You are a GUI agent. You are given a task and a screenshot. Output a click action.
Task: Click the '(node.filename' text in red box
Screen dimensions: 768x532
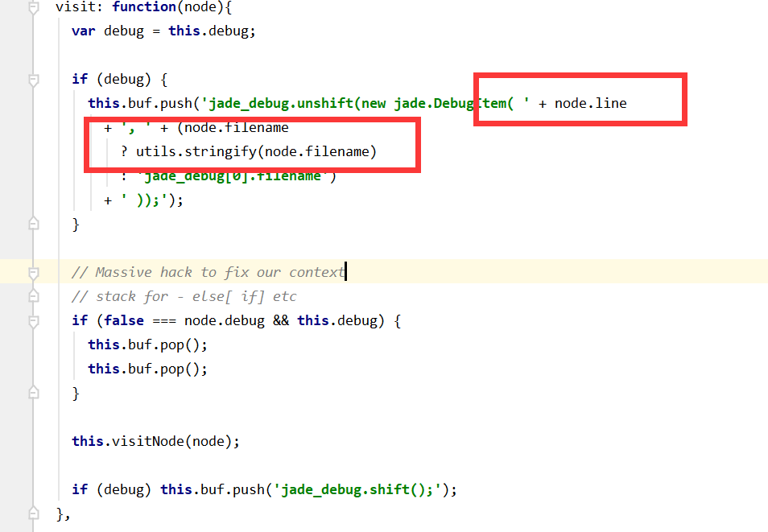[233, 128]
